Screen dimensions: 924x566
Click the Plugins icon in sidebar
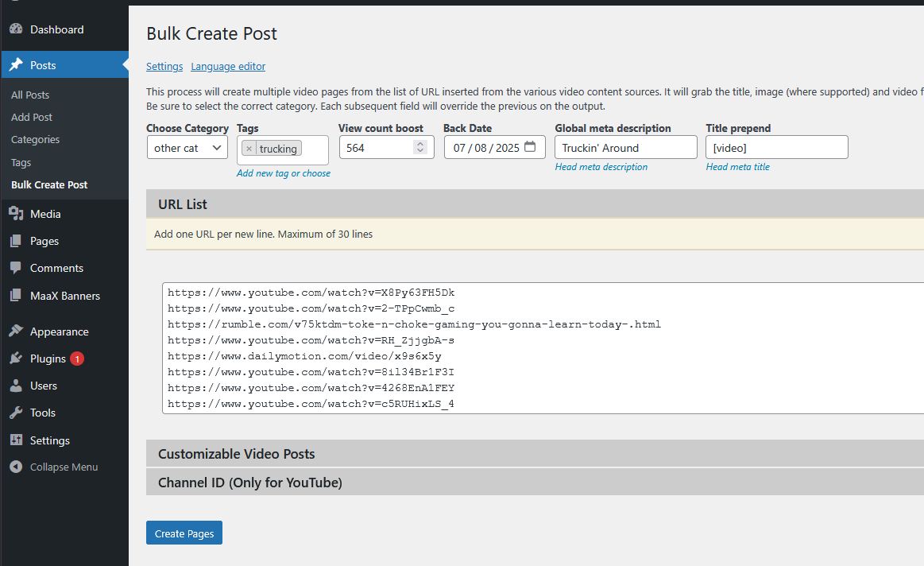click(16, 359)
